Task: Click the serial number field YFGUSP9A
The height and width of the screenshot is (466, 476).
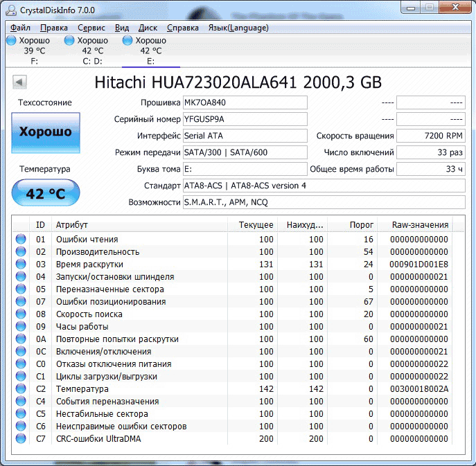Action: pos(244,119)
